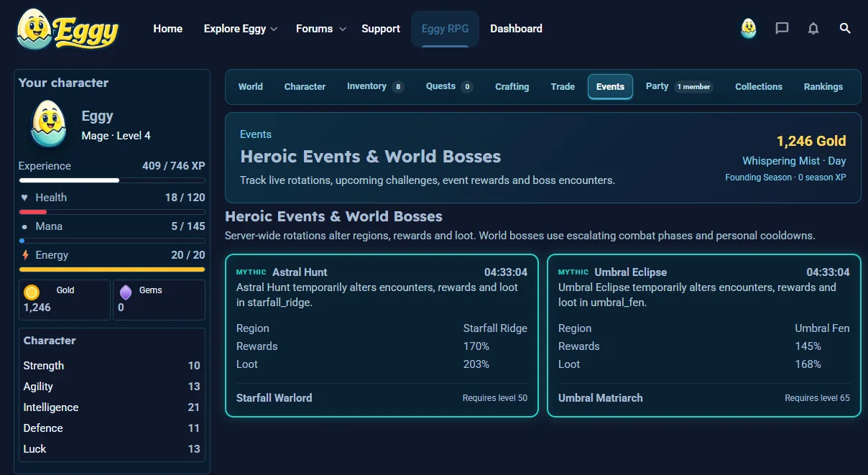Click the Umbral Eclipse event title

[631, 272]
